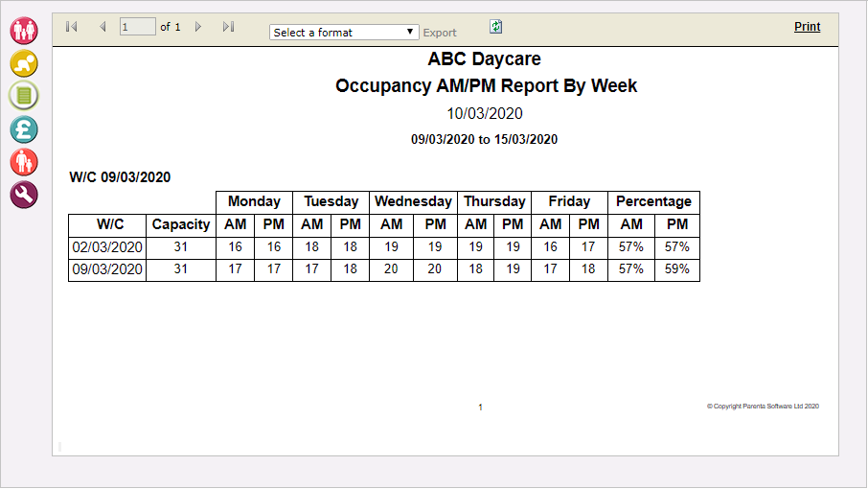Go to first report page

[x=72, y=27]
